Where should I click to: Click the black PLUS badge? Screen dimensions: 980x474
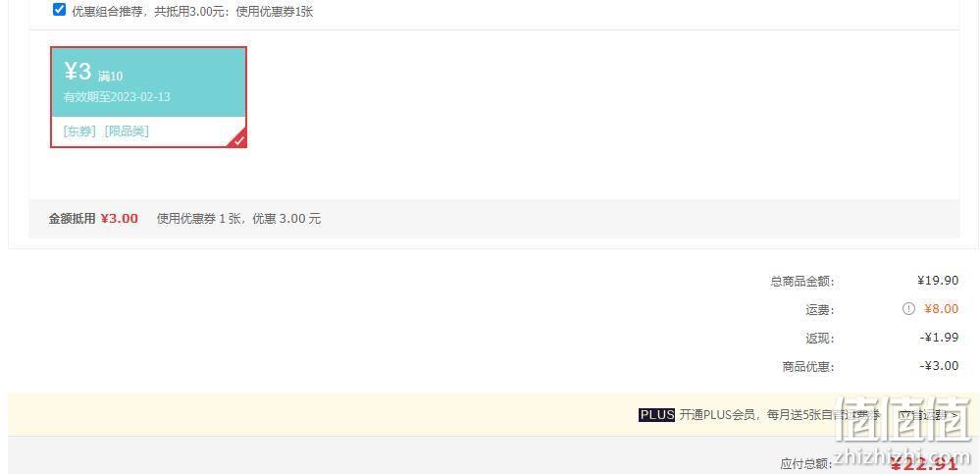coord(657,414)
